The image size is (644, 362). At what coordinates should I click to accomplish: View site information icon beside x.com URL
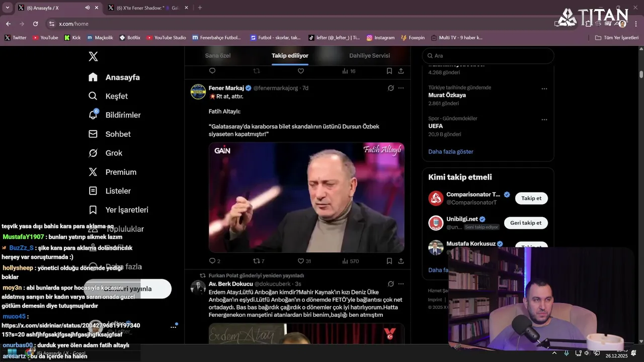(x=51, y=24)
